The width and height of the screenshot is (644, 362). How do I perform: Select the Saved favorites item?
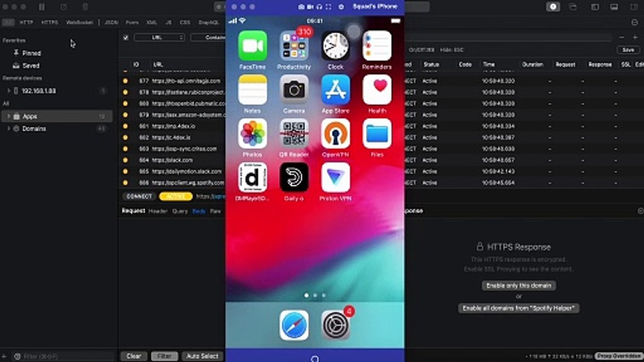[x=31, y=66]
